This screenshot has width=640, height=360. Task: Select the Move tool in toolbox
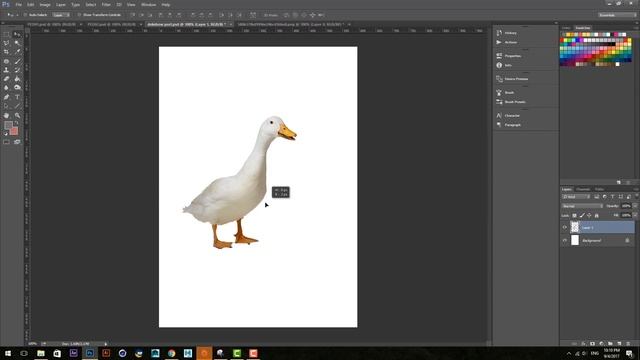(17, 35)
